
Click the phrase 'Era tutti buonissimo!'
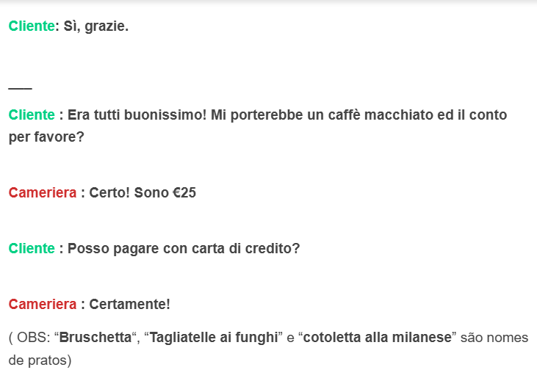(137, 115)
